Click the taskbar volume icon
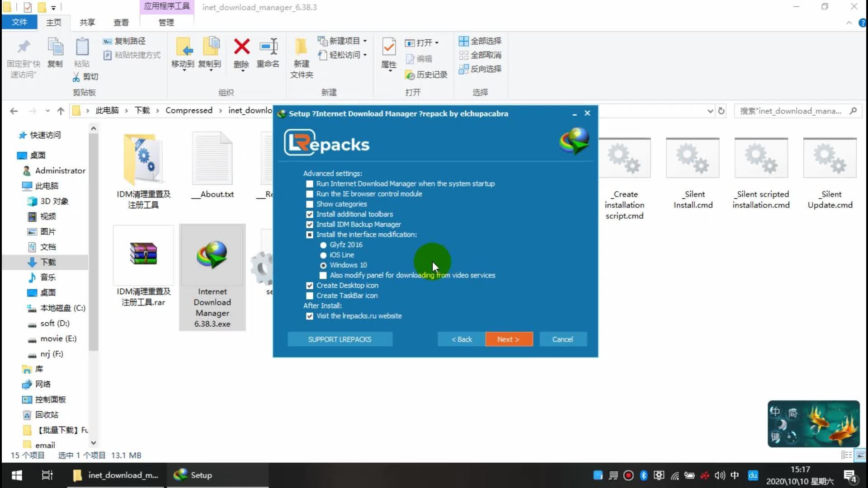The width and height of the screenshot is (868, 488). click(719, 475)
